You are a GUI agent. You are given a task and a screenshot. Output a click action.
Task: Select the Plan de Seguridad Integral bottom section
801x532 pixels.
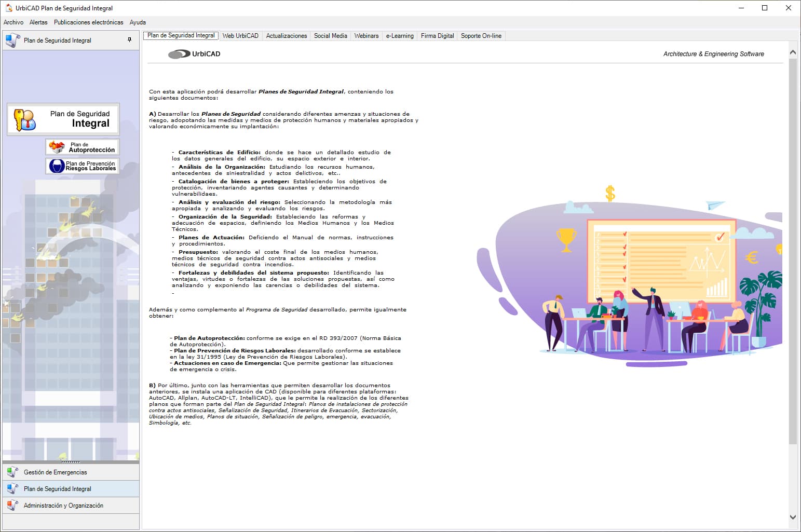tap(71, 489)
